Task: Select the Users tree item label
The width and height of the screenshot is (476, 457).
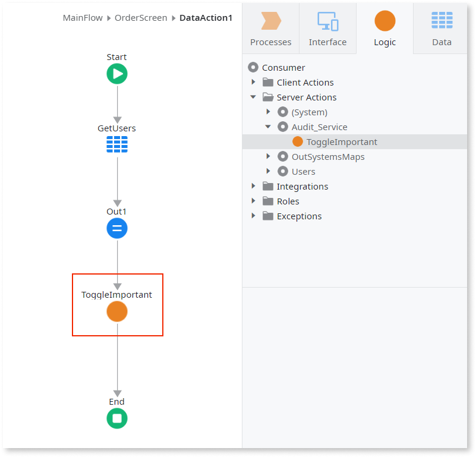Action: click(x=303, y=172)
